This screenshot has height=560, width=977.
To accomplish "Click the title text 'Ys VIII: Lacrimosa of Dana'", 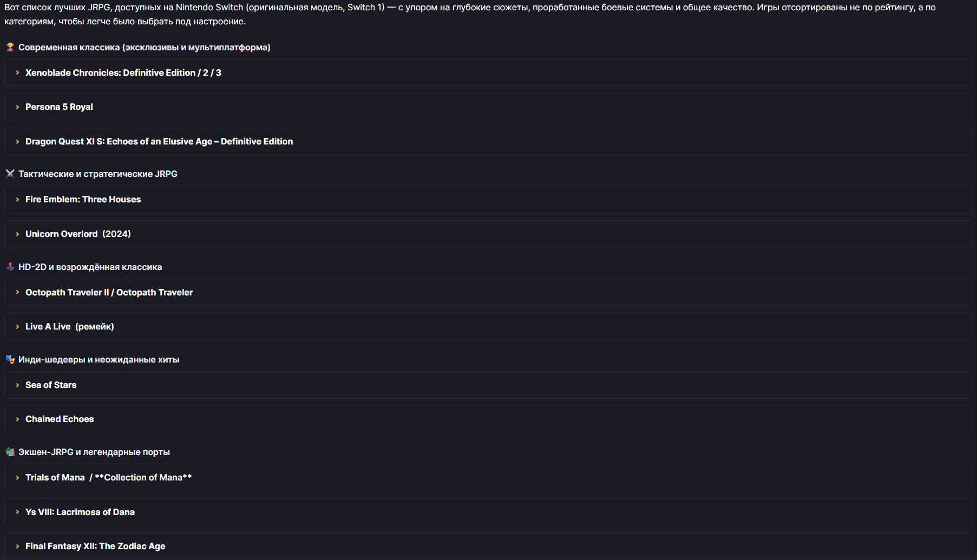I will click(x=80, y=512).
